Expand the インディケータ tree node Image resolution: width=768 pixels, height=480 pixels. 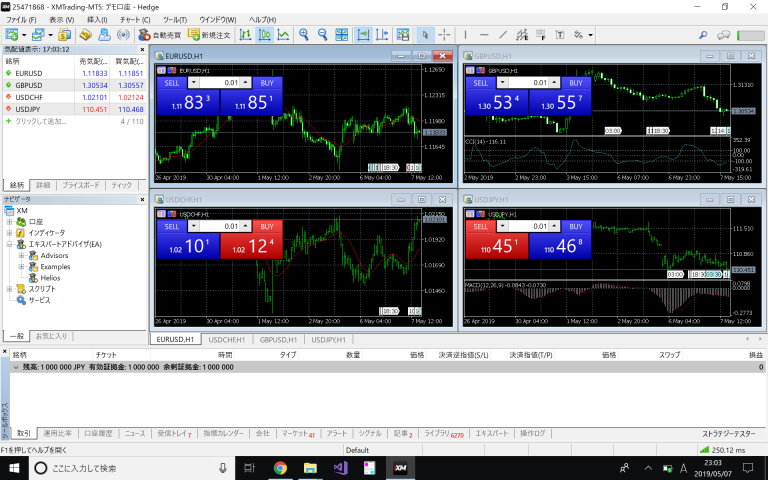coord(9,233)
